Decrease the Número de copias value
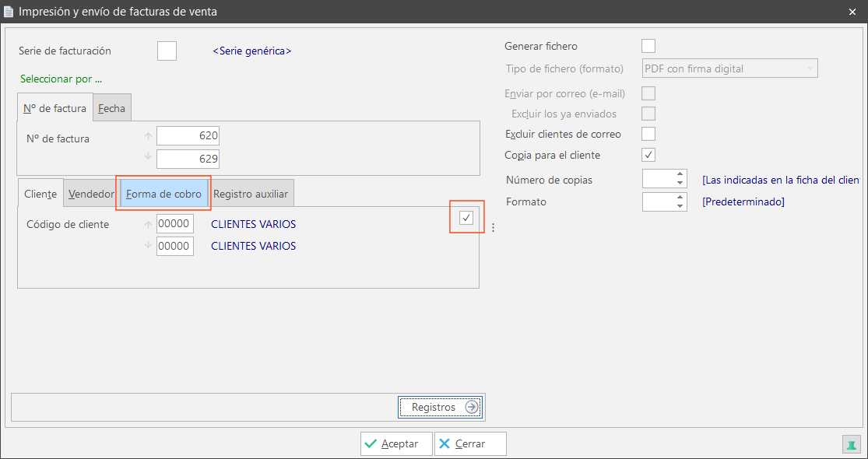This screenshot has height=459, width=868. (x=680, y=184)
